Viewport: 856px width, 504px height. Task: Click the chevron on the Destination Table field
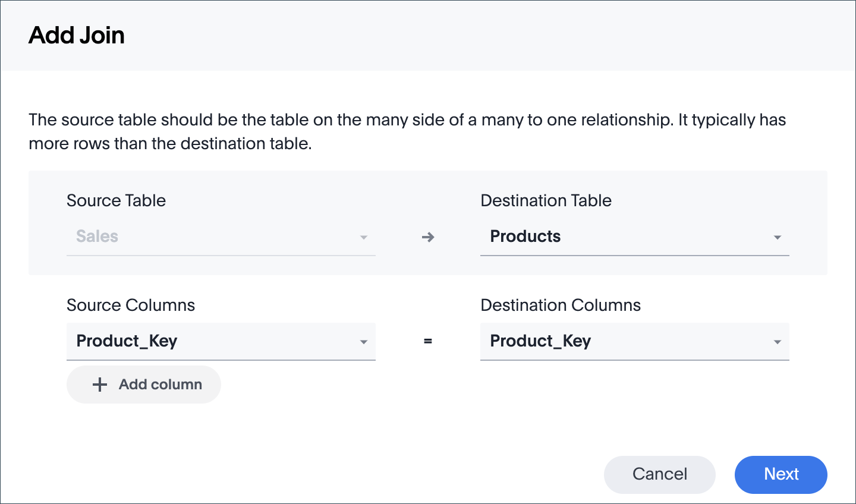click(x=777, y=237)
